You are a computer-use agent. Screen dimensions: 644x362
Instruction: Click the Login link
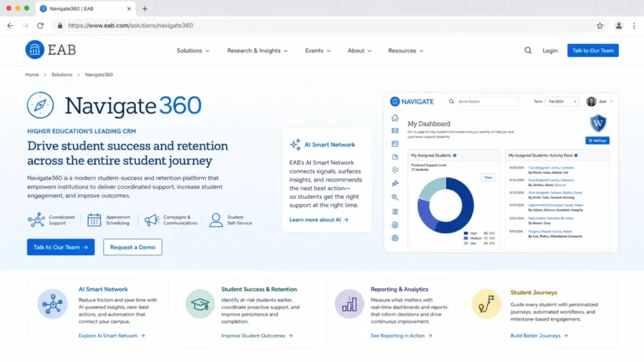[550, 50]
